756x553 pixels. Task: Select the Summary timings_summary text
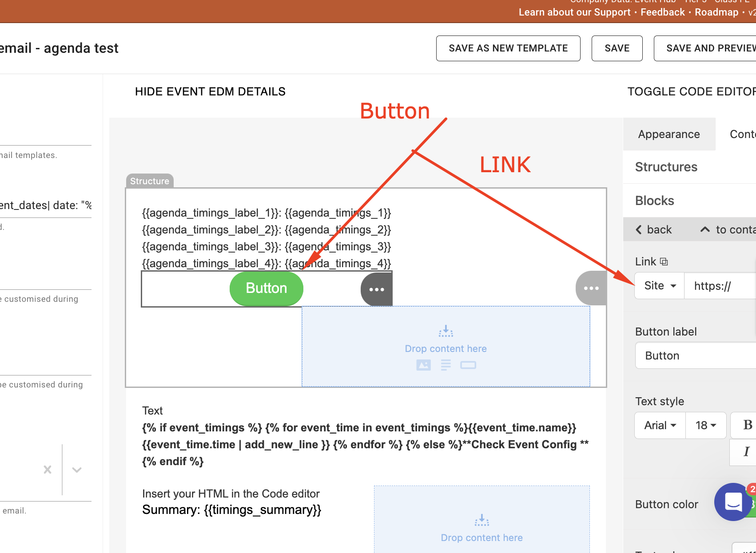231,510
